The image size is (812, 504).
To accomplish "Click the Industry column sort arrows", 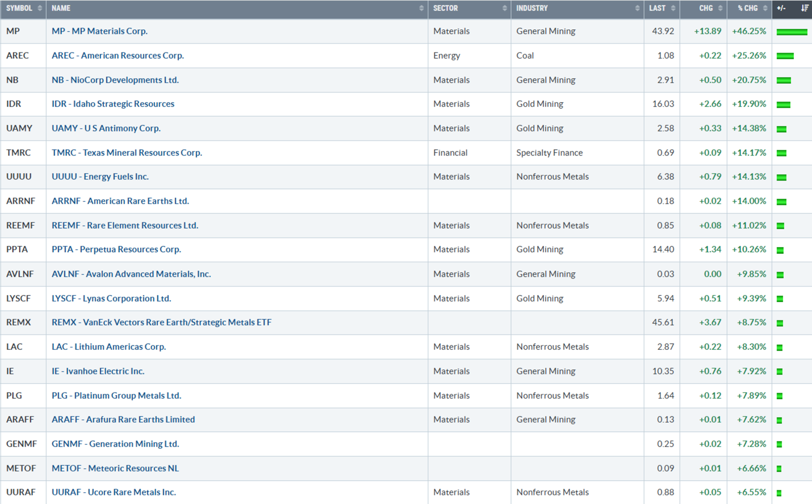I will [637, 8].
